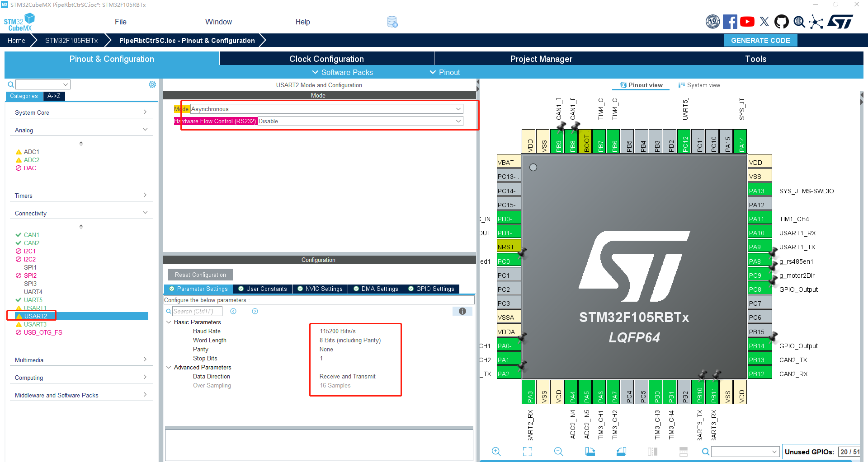Go to next parameter search result
This screenshot has width=868, height=462.
pyautogui.click(x=255, y=311)
